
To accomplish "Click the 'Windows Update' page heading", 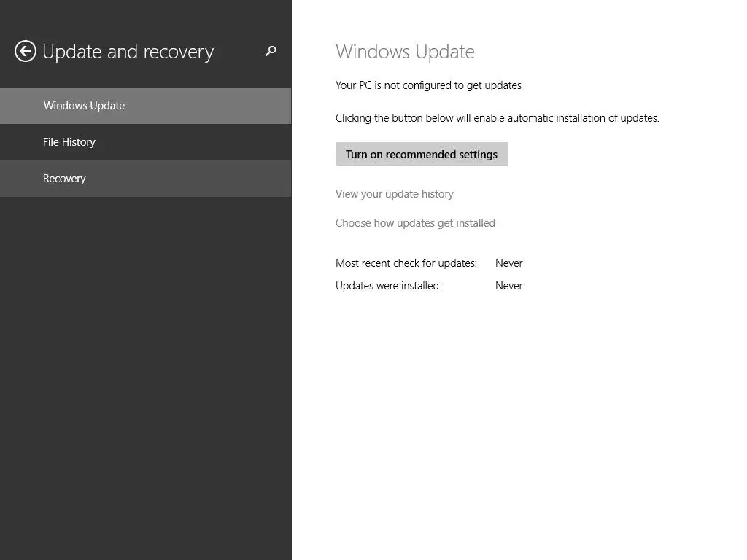I will [x=405, y=52].
